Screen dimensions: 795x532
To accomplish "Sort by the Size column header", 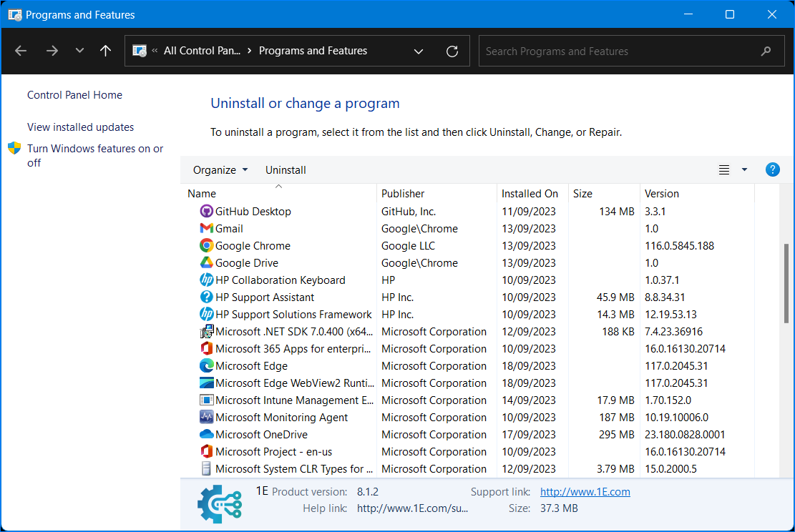I will click(582, 194).
